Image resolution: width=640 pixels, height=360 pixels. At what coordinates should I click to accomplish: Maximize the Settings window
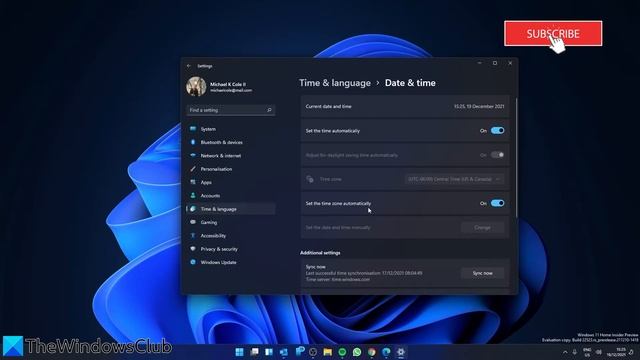coord(495,63)
